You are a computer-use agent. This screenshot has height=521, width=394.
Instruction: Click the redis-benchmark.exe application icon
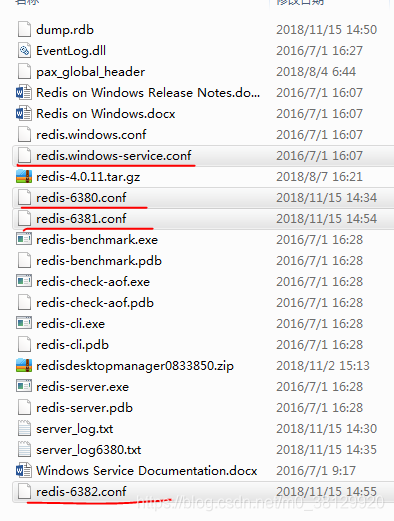(24, 239)
